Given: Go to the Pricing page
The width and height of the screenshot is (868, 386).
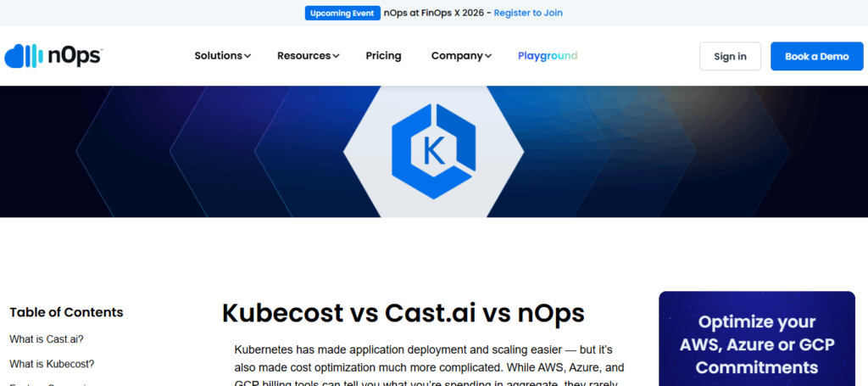Looking at the screenshot, I should 384,56.
